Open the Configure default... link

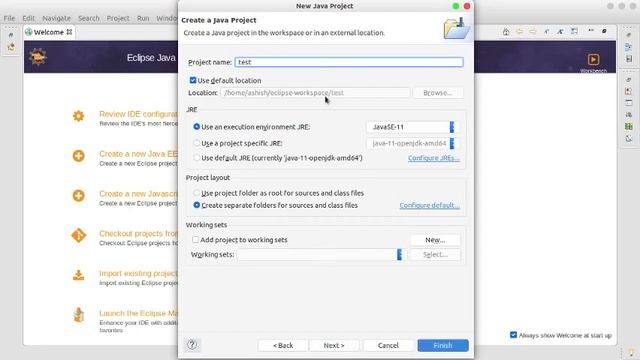tap(429, 205)
